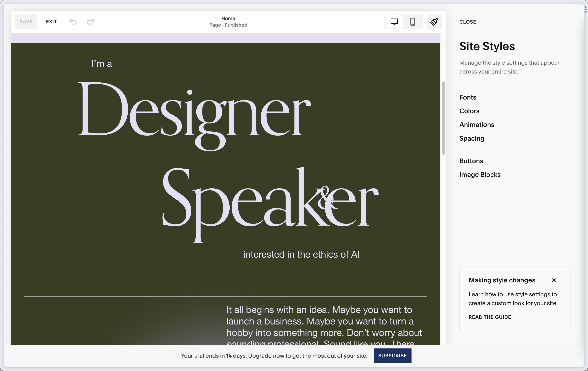Toggle the Site Styles paintbrush icon
The image size is (588, 371).
(x=434, y=22)
